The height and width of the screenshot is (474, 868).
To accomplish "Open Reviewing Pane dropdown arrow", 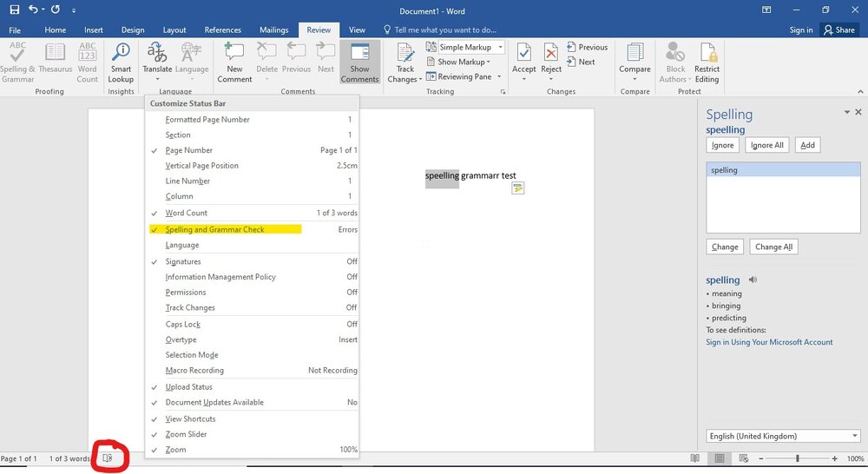I will pyautogui.click(x=499, y=77).
